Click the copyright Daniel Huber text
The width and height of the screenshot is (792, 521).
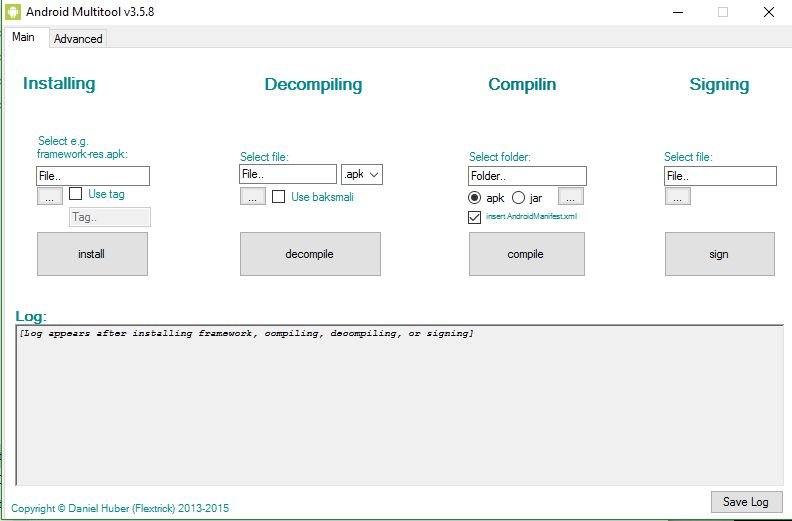pyautogui.click(x=120, y=508)
